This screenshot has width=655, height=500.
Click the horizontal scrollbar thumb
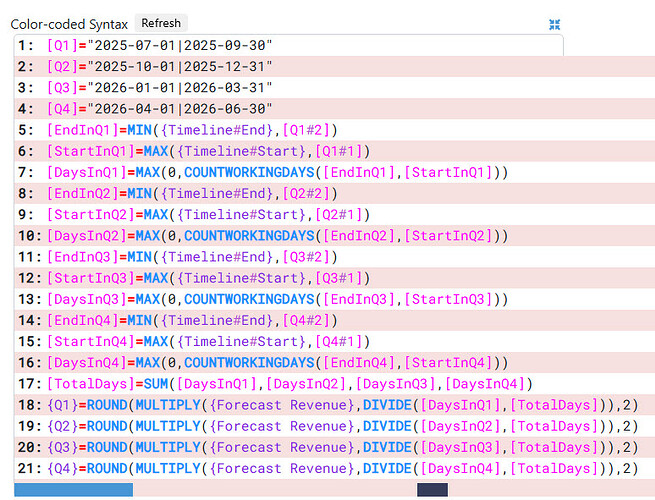click(x=74, y=490)
